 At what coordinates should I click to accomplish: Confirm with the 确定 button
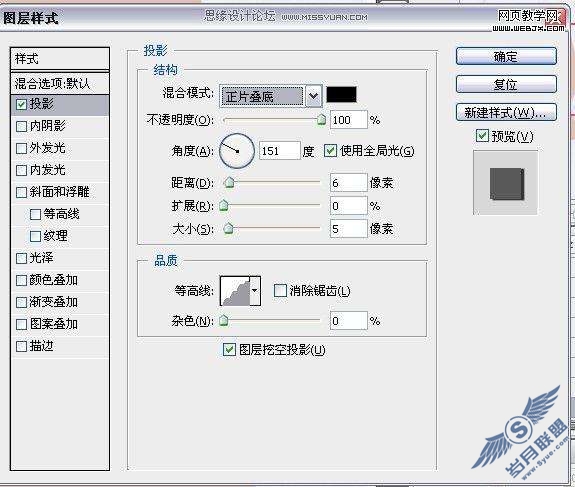pyautogui.click(x=506, y=56)
